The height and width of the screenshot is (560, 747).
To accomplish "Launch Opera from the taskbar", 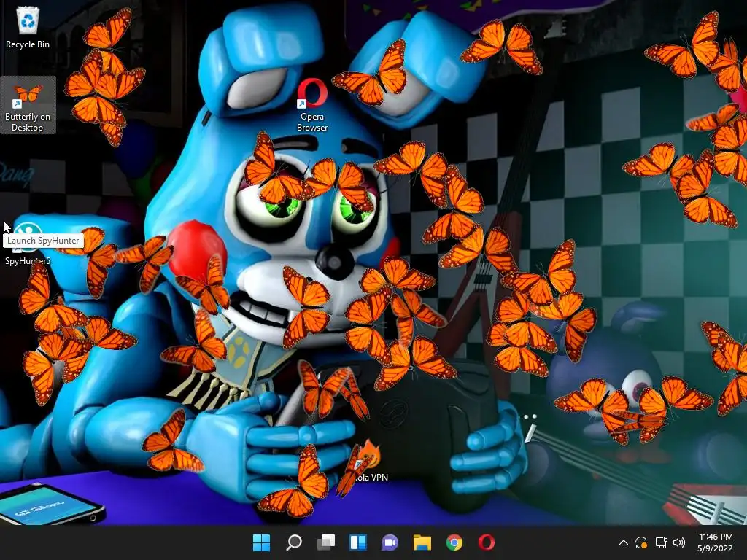I will point(487,542).
